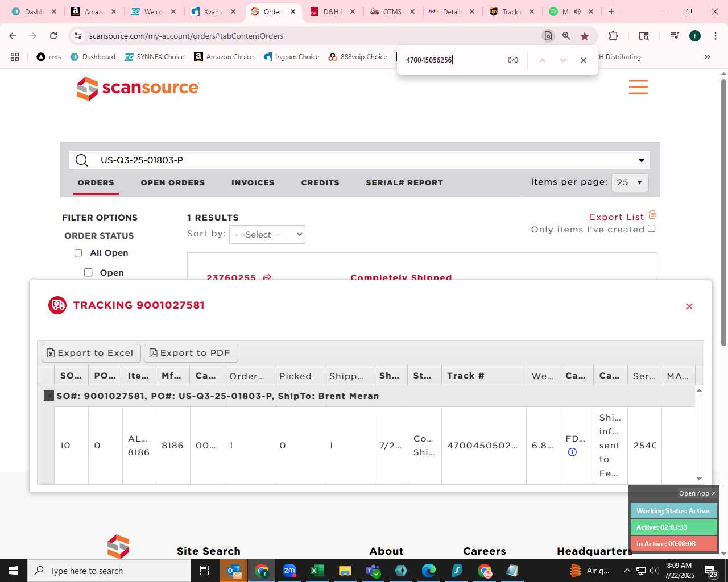Open Outlook from the taskbar
728x582 pixels.
tap(234, 571)
